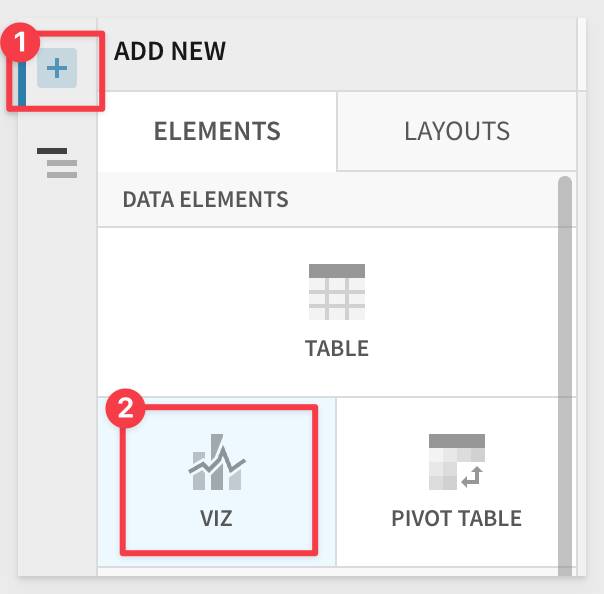Switch to the Layouts tab

click(x=456, y=131)
